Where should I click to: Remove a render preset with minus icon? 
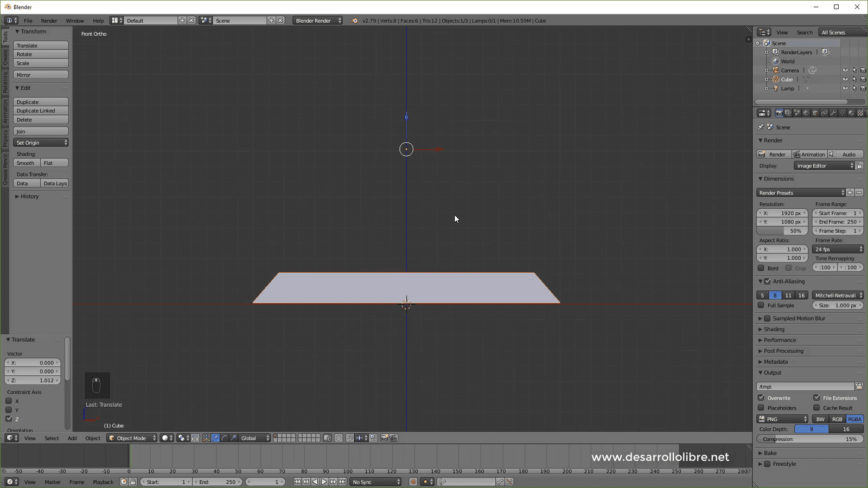859,192
